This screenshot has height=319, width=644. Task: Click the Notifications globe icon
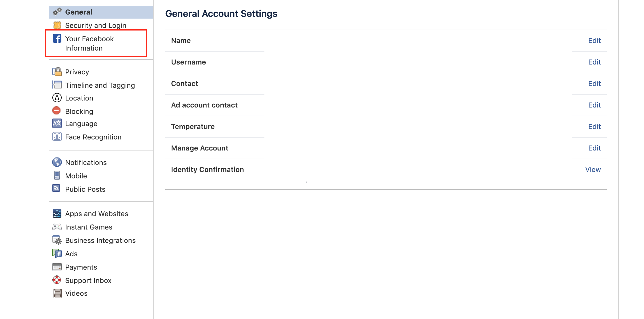[57, 162]
